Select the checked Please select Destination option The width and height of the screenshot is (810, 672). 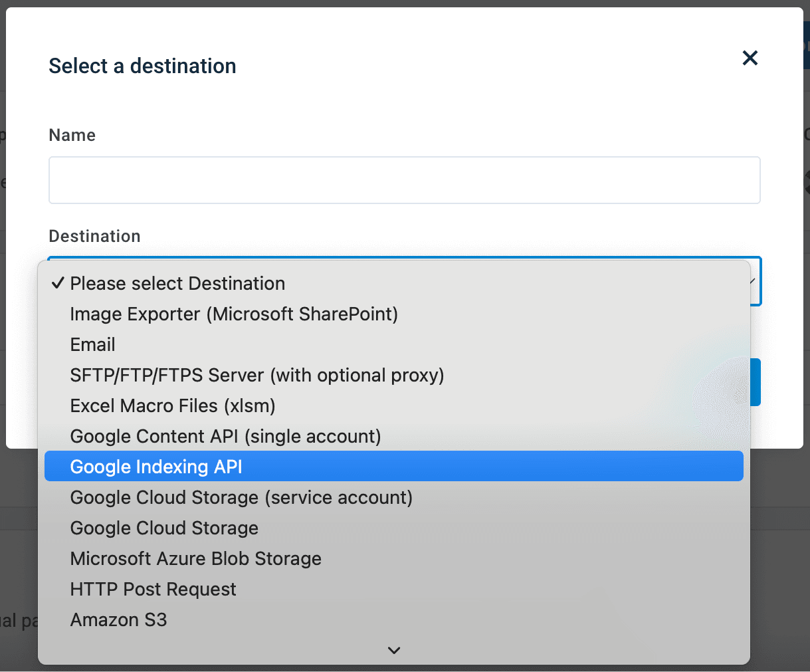point(177,284)
